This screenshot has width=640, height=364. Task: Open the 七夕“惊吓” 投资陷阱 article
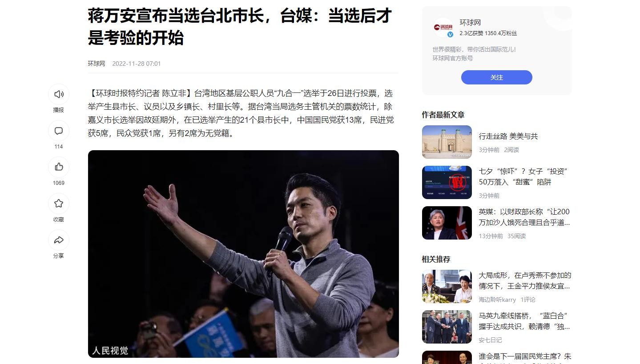coord(523,177)
